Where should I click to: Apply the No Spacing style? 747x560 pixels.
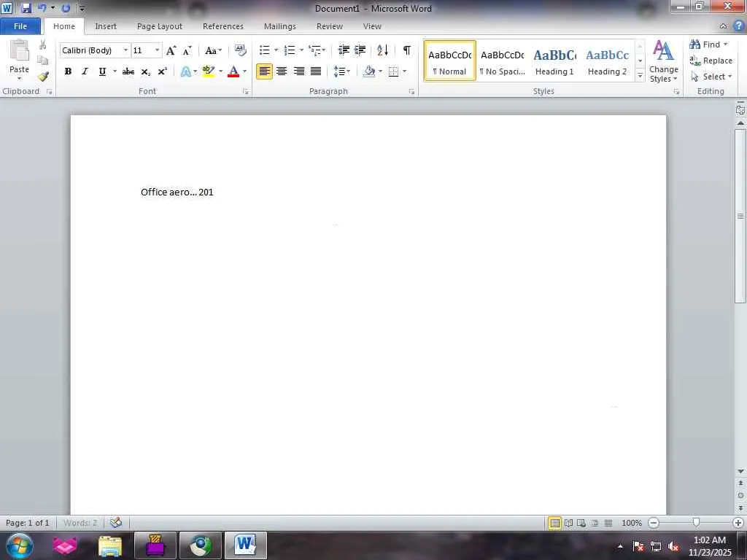pyautogui.click(x=502, y=61)
